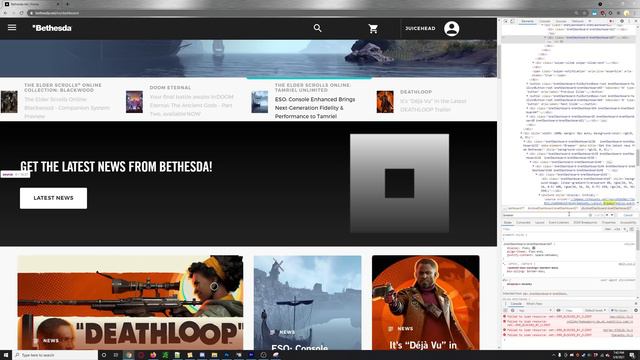Click the Tamriel Unlimited carousel thumbnail
640x360 pixels.
[x=260, y=102]
